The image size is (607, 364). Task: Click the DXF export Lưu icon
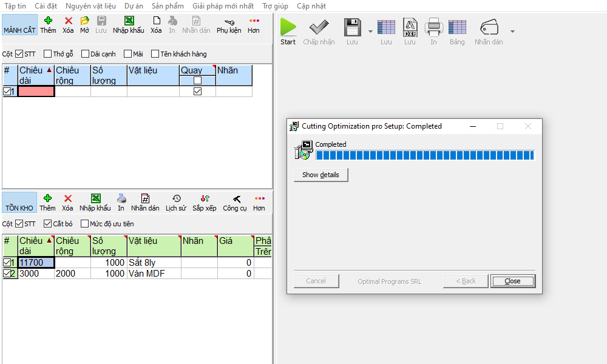click(410, 27)
